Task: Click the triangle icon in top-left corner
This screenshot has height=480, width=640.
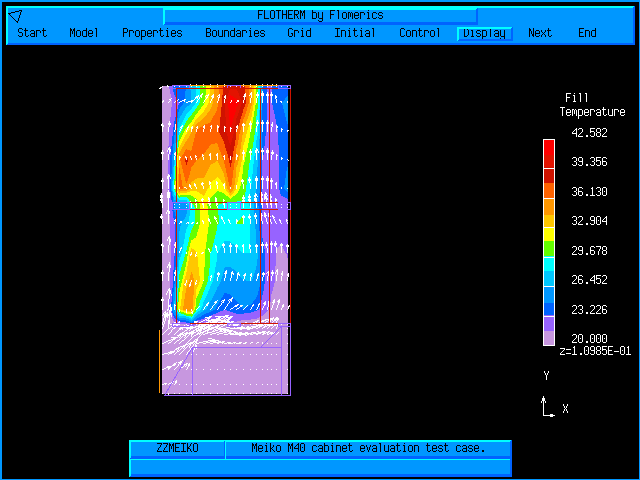Action: (16, 16)
